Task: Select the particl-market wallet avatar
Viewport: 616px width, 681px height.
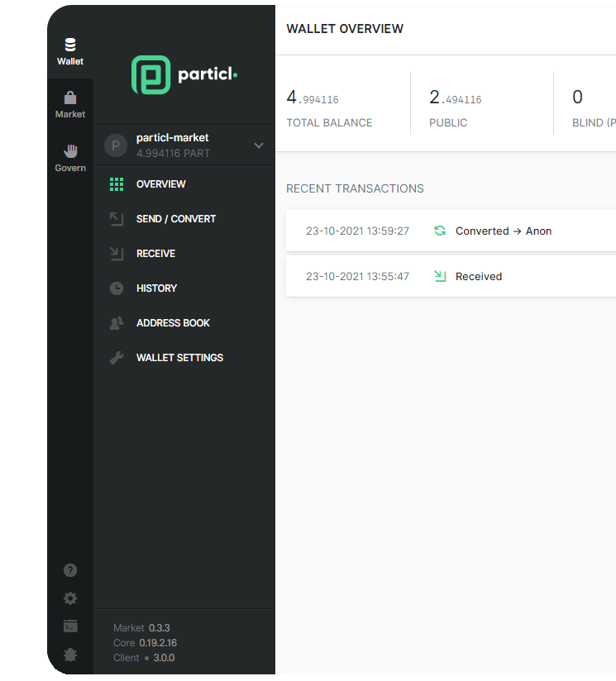Action: [x=116, y=145]
